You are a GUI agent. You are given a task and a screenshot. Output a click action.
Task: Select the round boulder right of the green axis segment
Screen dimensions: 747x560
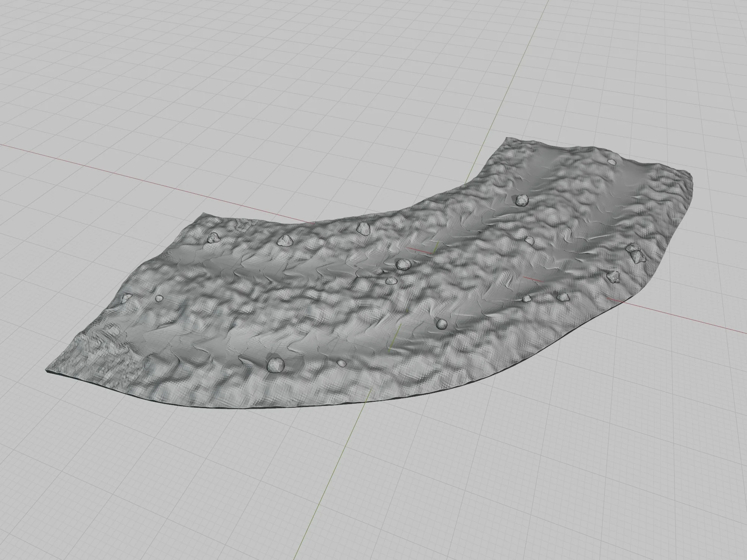(x=442, y=323)
